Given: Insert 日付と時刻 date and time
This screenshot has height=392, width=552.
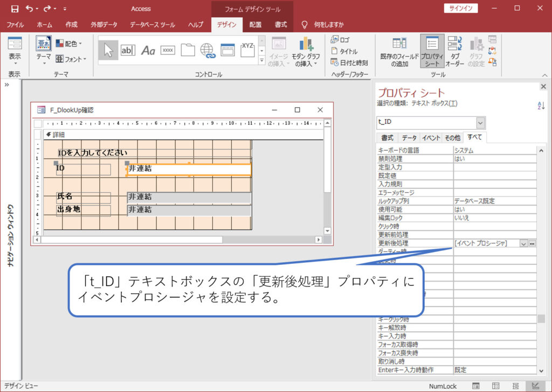Looking at the screenshot, I should (349, 62).
